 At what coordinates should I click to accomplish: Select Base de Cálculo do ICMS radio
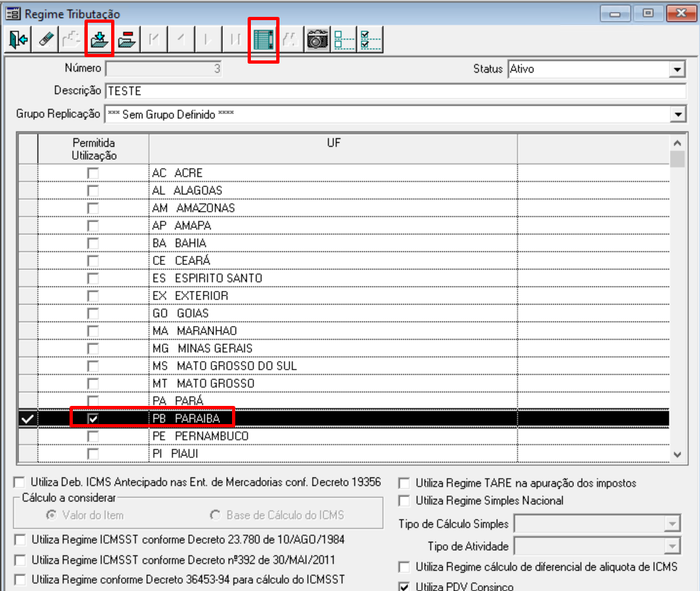click(x=215, y=515)
